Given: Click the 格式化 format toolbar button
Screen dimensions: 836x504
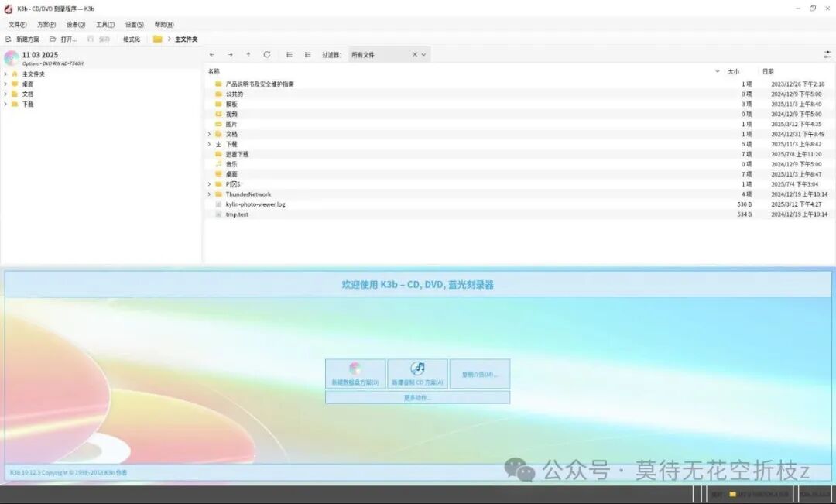Looking at the screenshot, I should (x=131, y=39).
